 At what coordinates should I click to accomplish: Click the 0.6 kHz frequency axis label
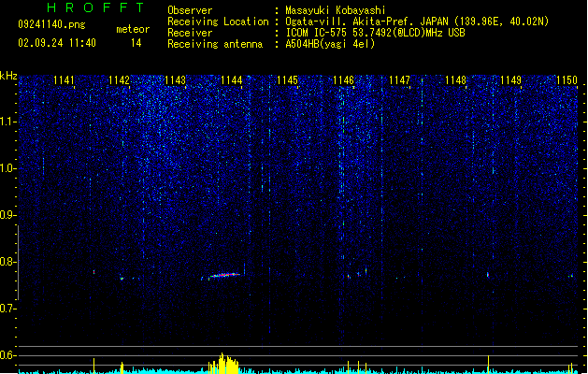pyautogui.click(x=7, y=355)
